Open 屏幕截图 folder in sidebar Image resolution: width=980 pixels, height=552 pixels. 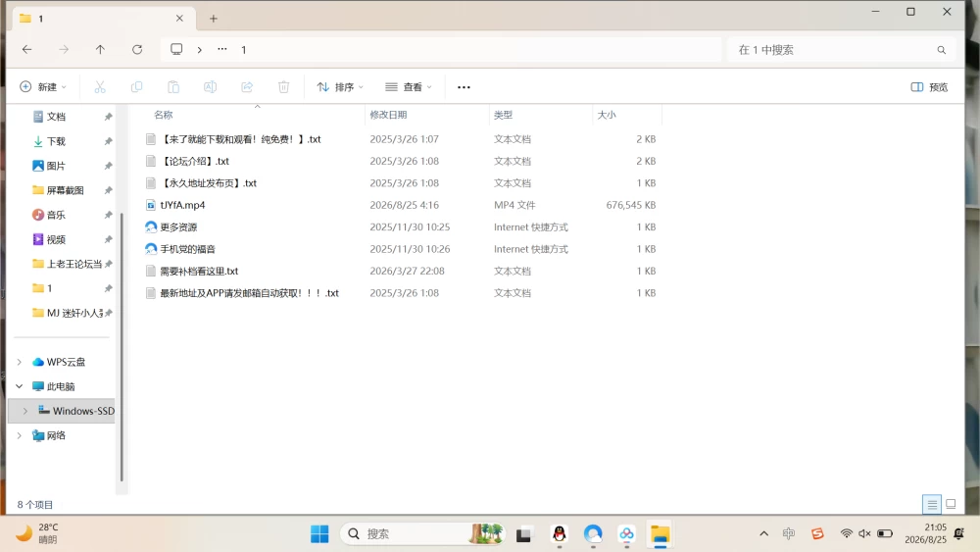(x=63, y=190)
